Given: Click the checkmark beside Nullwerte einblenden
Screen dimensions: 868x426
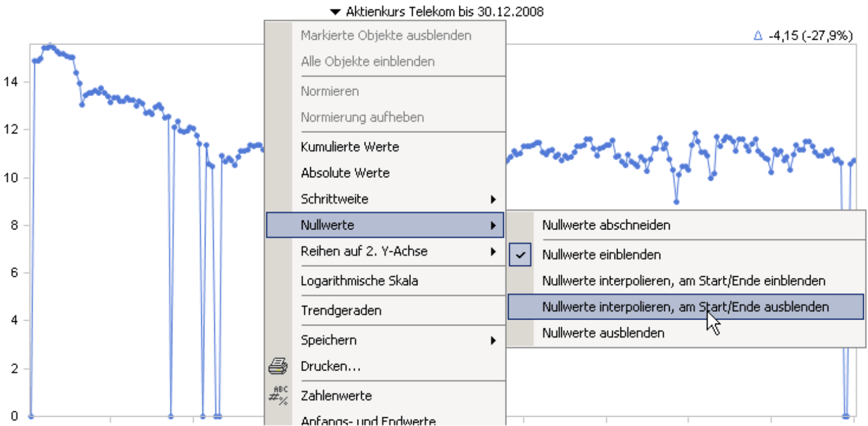Looking at the screenshot, I should point(520,255).
